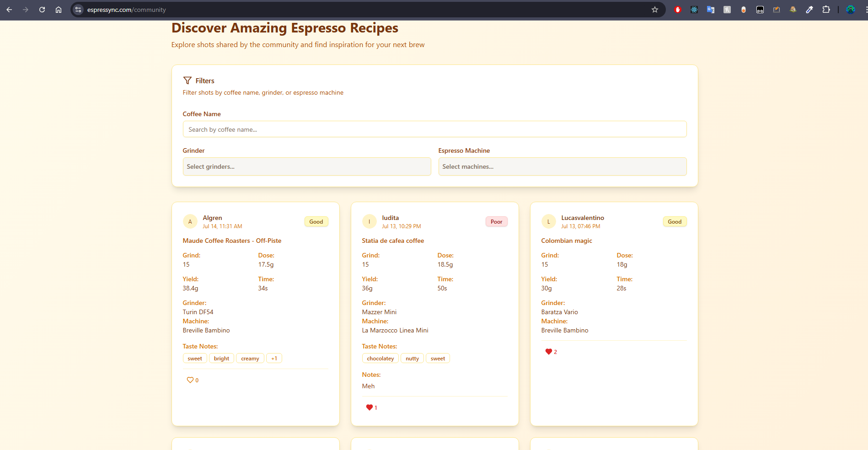Click the 50s time value

click(442, 288)
